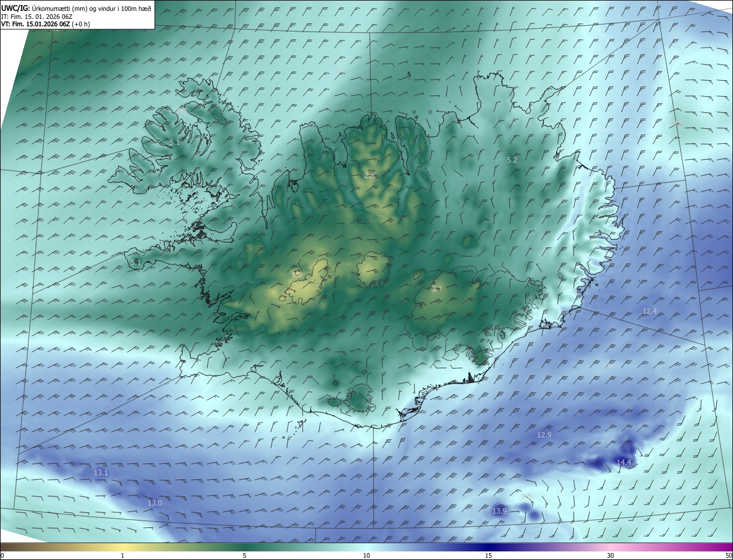
Task: Click the 13.1 value label on the map
Action: 101,472
